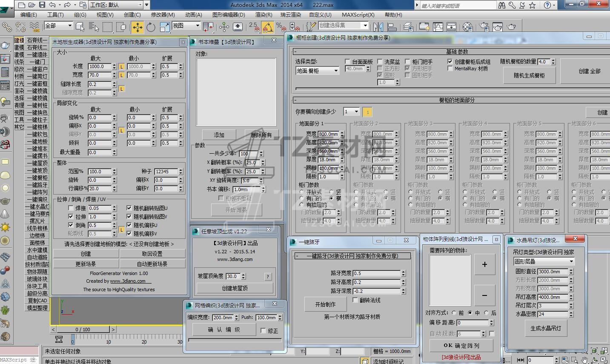
Task: Click the 创建坡屋顶 button
Action: (x=235, y=288)
